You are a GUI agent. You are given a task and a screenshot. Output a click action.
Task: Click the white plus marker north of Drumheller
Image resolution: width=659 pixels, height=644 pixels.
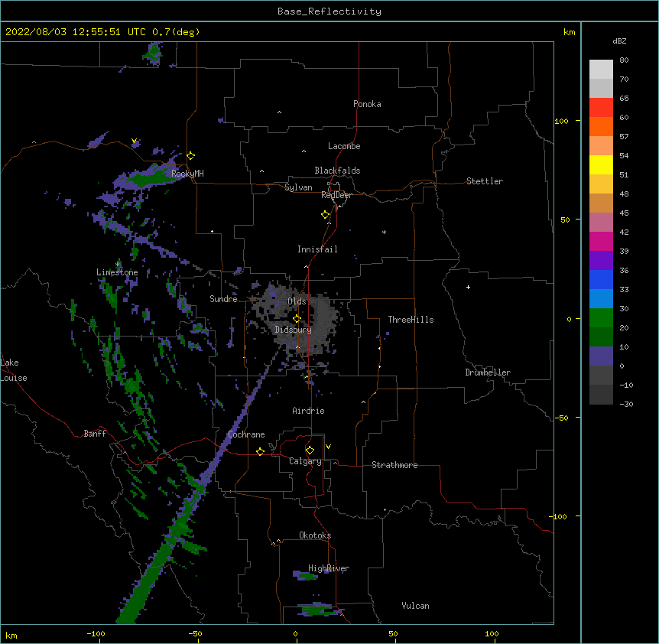point(468,287)
